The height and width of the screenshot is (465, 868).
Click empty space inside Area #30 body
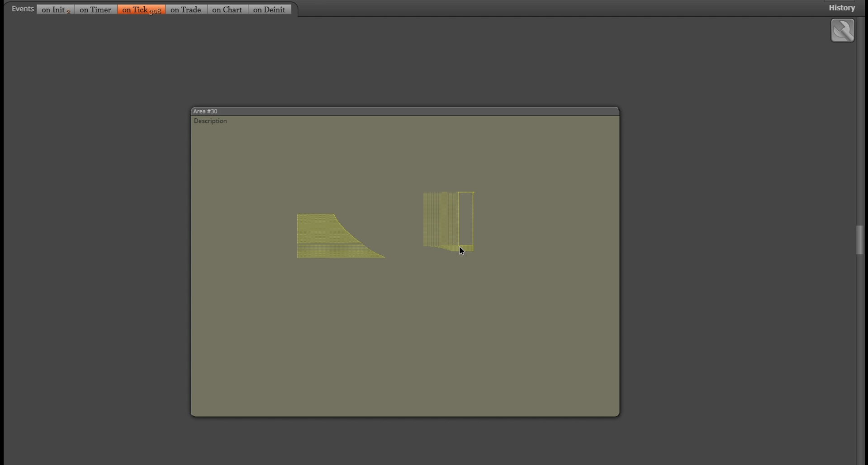click(405, 339)
